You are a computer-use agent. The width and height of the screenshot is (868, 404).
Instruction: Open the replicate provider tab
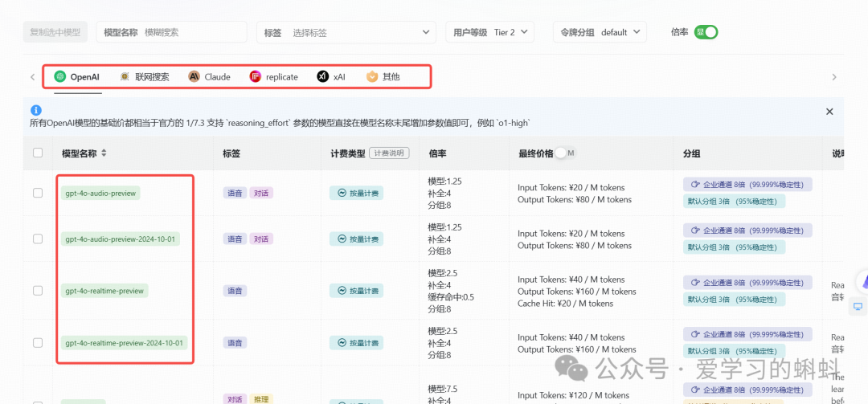[274, 77]
